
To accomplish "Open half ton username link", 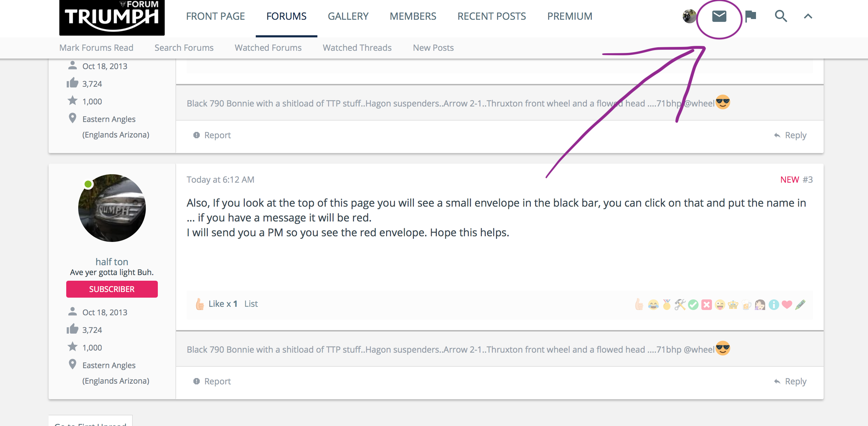I will pyautogui.click(x=112, y=262).
